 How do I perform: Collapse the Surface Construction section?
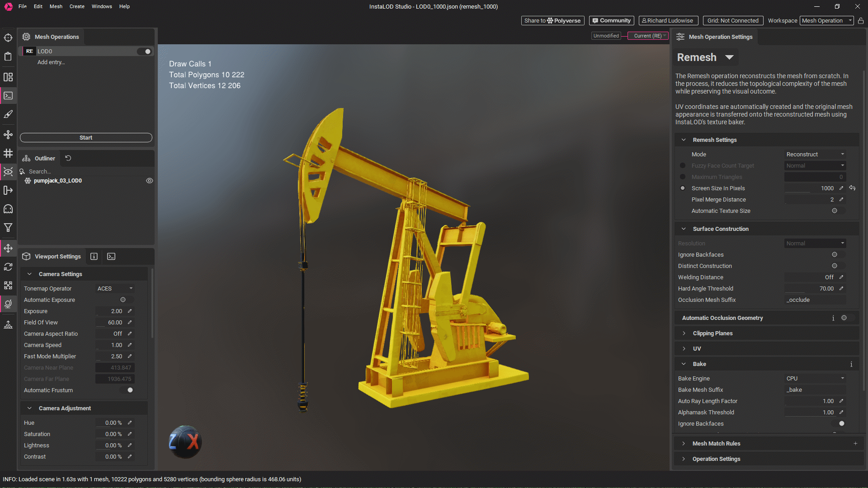(684, 229)
